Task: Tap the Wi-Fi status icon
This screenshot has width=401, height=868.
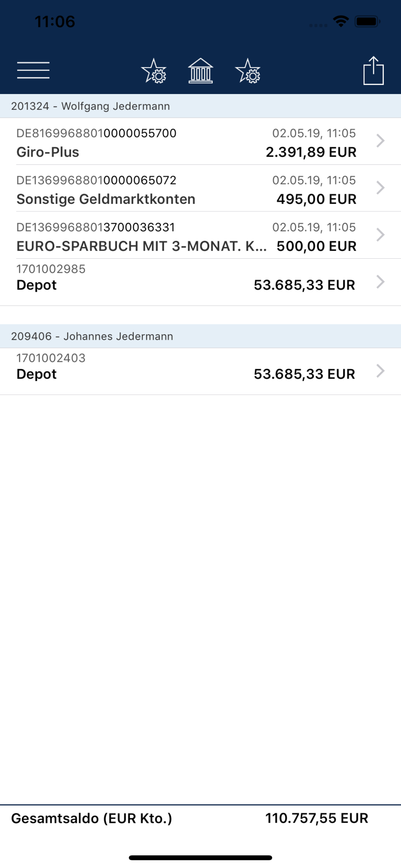Action: tap(341, 21)
